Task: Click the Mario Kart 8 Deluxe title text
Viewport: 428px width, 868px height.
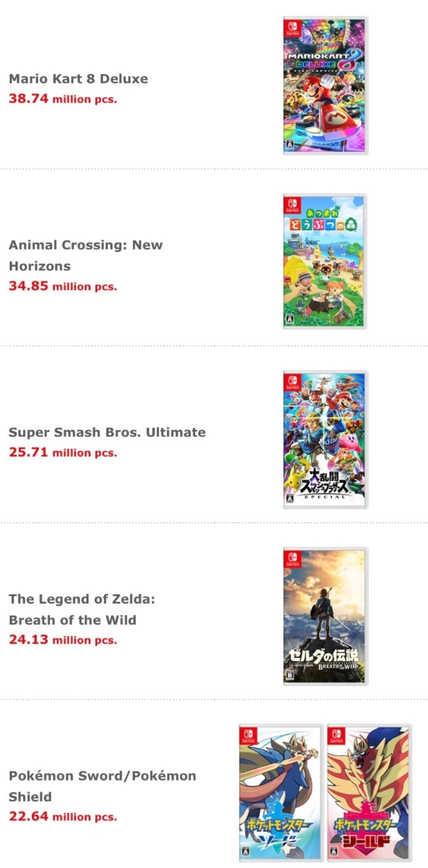Action: click(78, 79)
